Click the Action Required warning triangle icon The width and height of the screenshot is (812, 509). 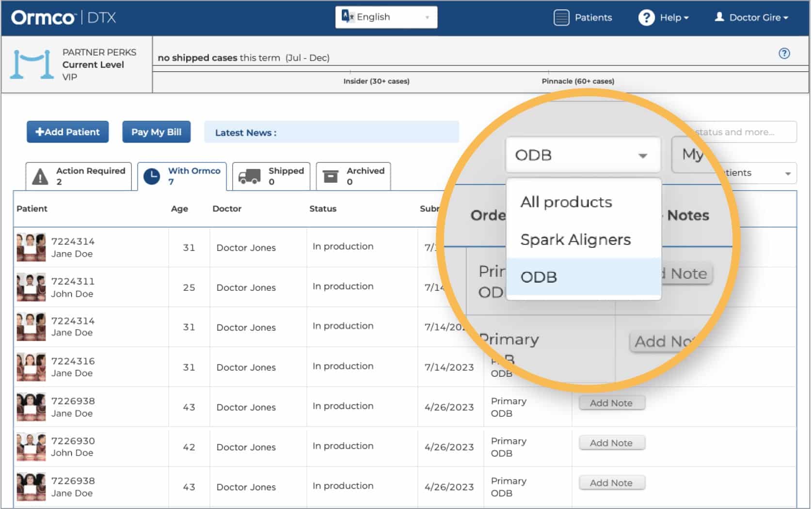40,177
